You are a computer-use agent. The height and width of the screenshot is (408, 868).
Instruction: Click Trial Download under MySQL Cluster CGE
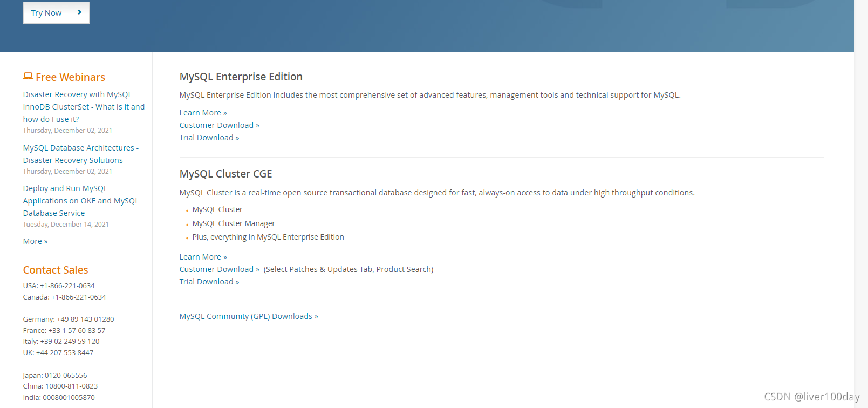click(209, 282)
